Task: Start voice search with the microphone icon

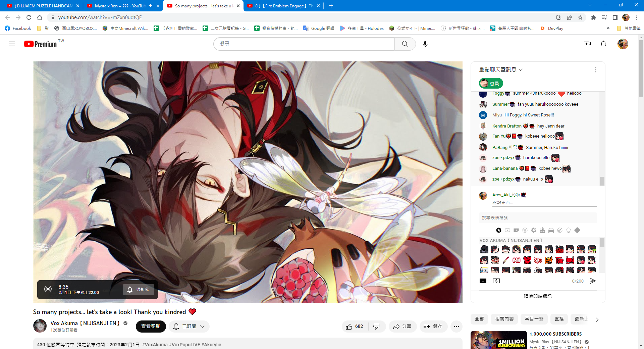Action: [425, 44]
